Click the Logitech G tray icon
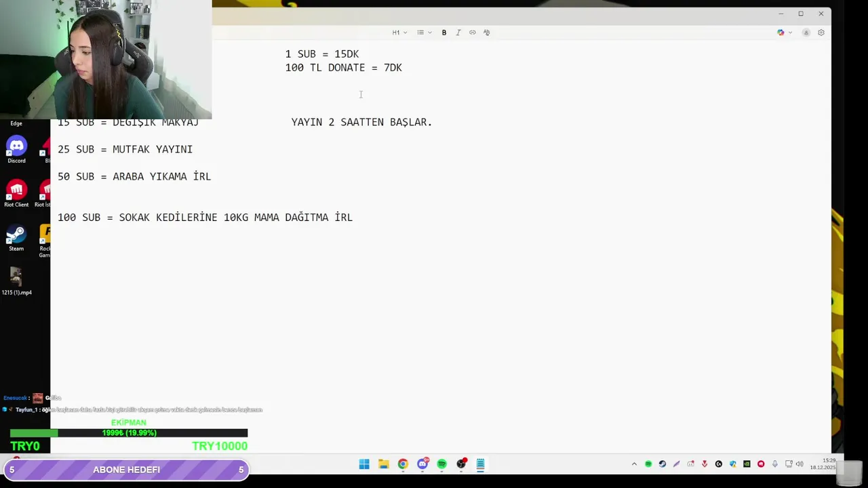Screen dimensions: 868x488 pos(719,464)
